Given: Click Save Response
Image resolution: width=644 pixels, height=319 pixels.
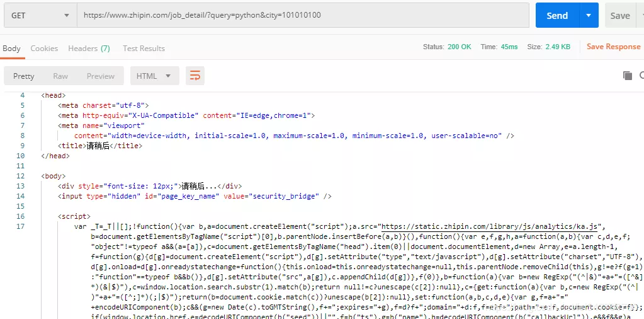Looking at the screenshot, I should point(614,47).
